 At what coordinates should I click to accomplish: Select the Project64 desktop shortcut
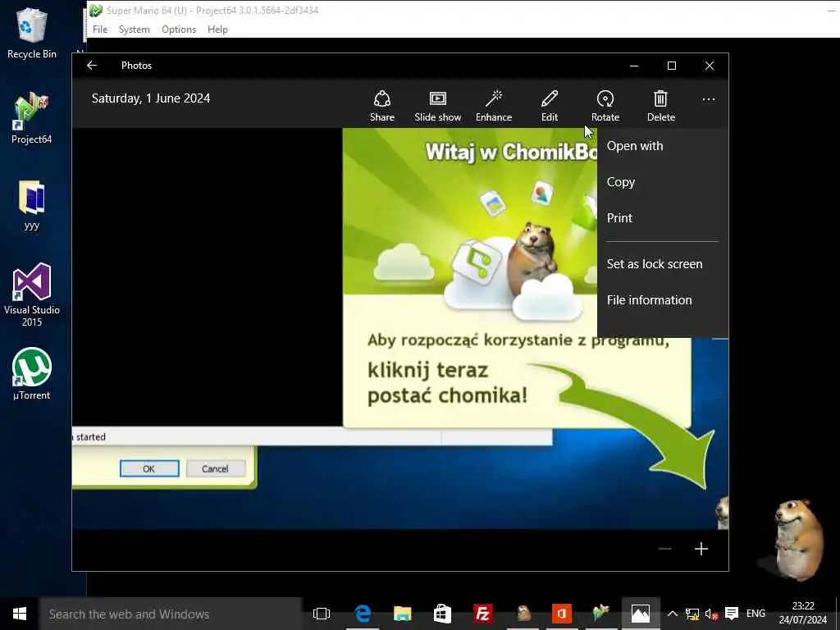pos(32,118)
